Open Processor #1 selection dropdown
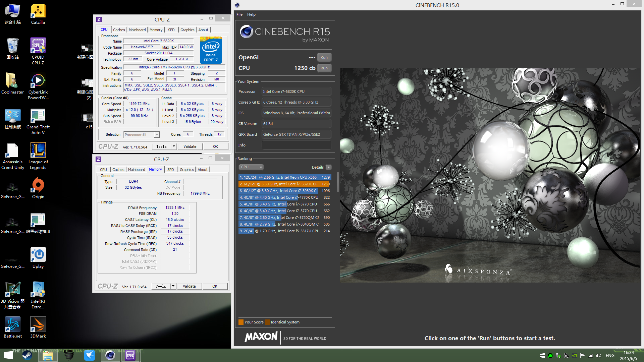 tap(141, 135)
